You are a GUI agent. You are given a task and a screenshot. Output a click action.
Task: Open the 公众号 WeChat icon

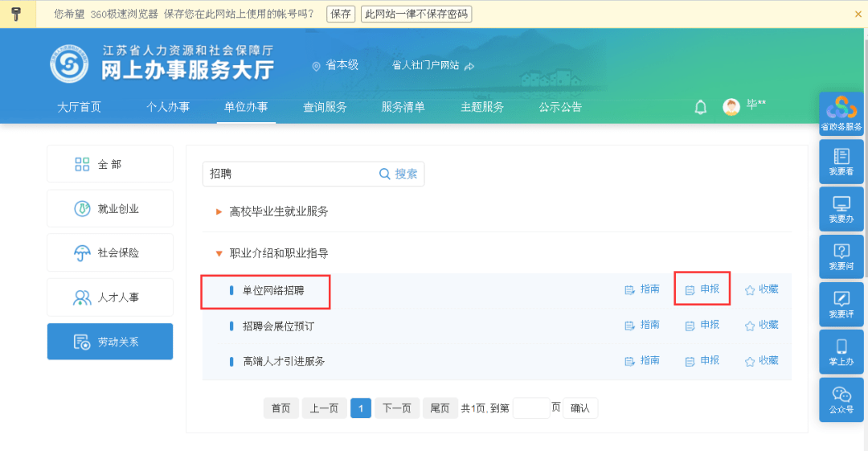point(841,399)
